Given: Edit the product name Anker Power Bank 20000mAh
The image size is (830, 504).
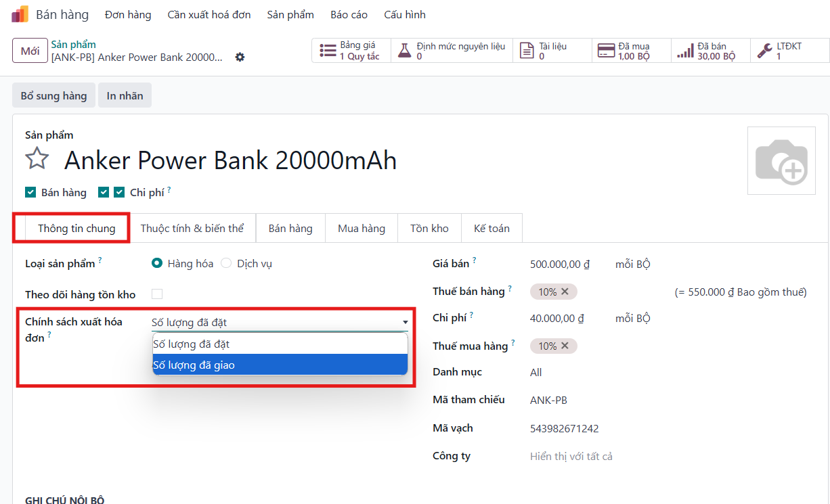Looking at the screenshot, I should point(231,160).
